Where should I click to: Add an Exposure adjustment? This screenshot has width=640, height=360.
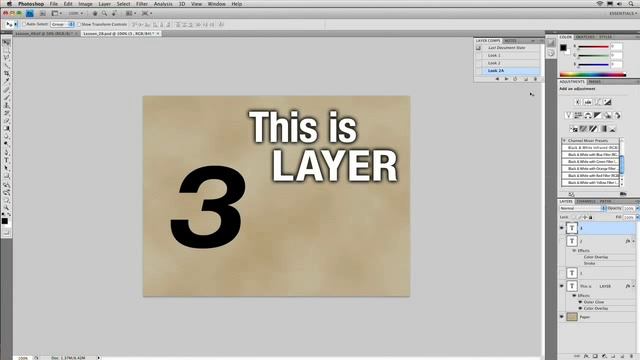[x=608, y=102]
